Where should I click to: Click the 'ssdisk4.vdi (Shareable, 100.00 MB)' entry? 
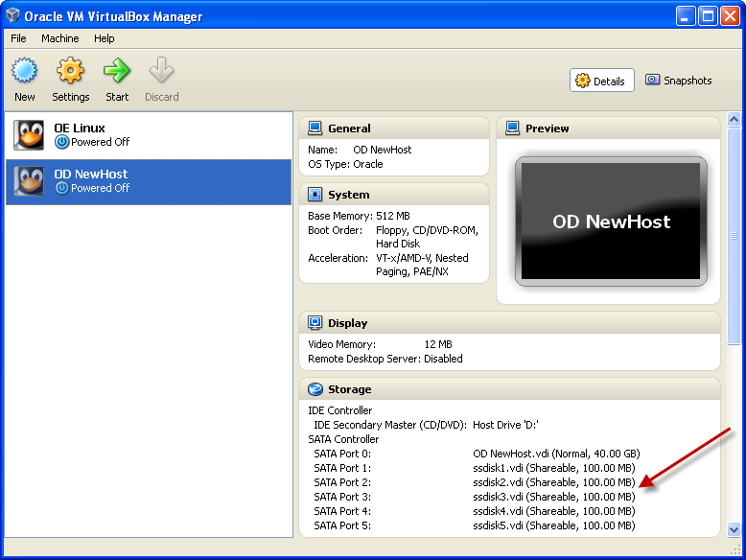554,511
